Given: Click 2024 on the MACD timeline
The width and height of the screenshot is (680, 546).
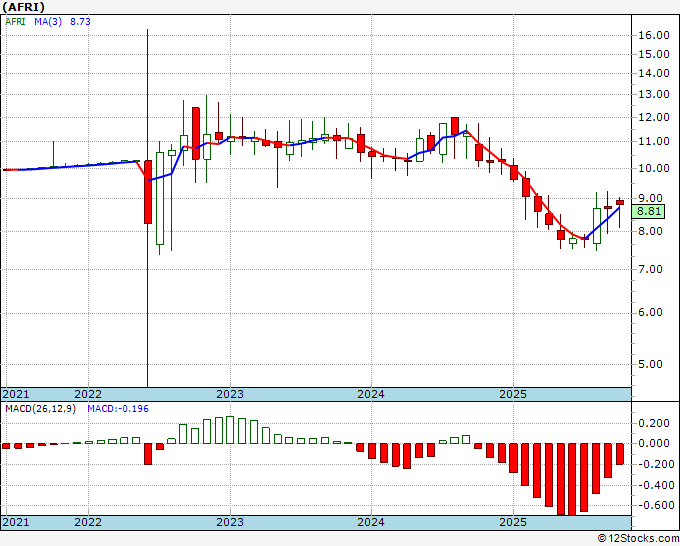Looking at the screenshot, I should click(x=371, y=522).
